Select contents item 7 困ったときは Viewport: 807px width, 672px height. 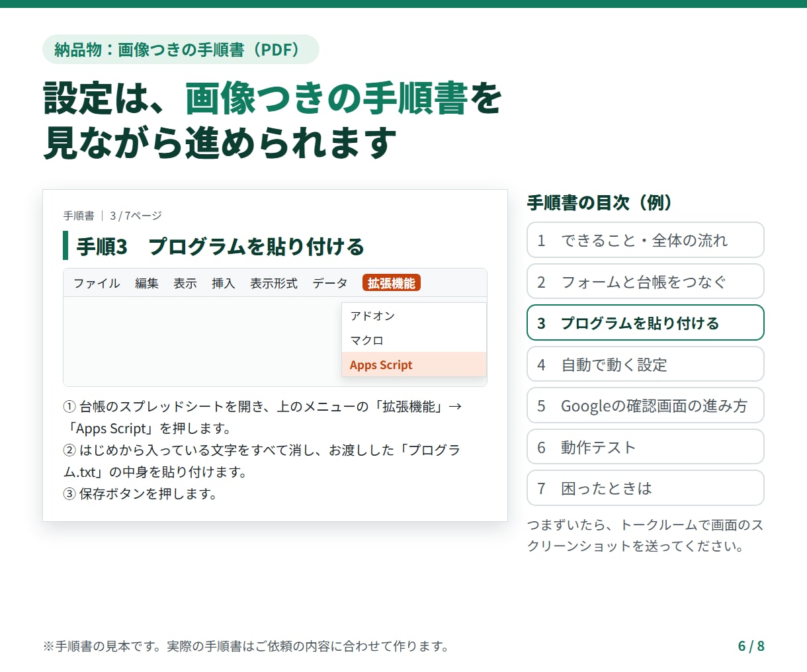click(x=646, y=488)
